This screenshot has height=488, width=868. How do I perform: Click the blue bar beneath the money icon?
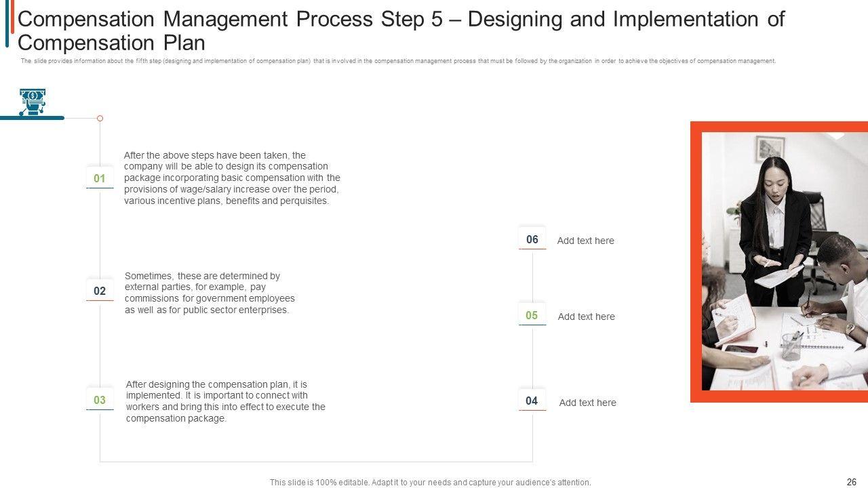point(32,118)
